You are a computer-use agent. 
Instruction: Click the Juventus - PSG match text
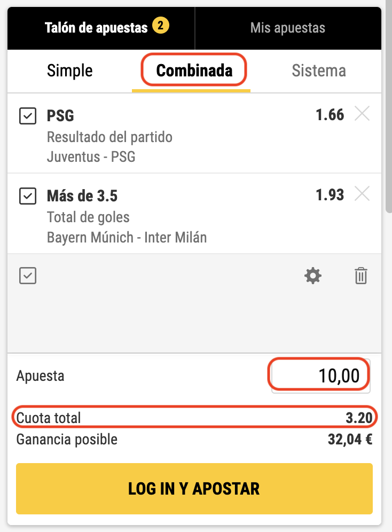click(x=91, y=157)
